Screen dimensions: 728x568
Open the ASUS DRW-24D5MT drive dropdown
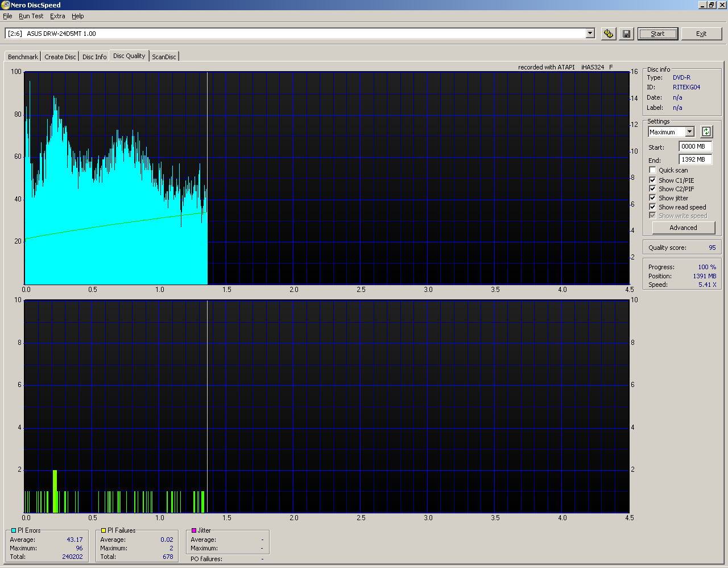590,34
